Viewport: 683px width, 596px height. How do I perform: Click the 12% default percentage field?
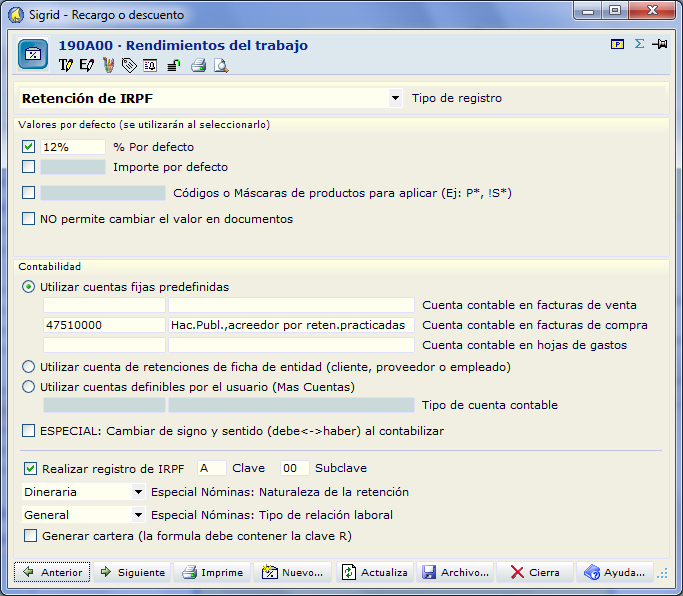pyautogui.click(x=73, y=147)
